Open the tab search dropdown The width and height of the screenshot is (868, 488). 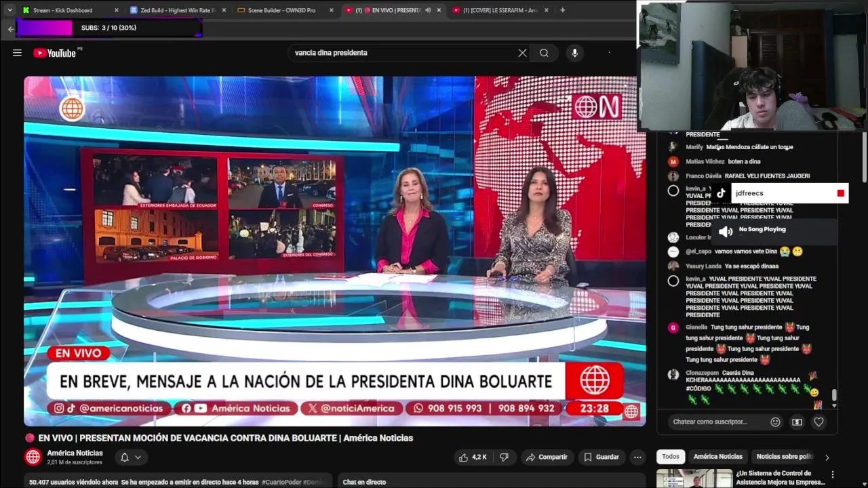pyautogui.click(x=9, y=10)
